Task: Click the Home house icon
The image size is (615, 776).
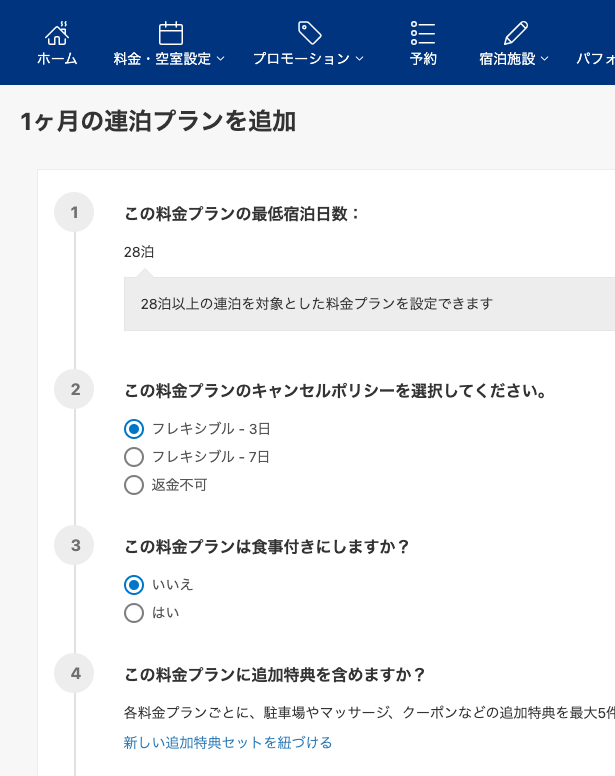Action: (57, 32)
